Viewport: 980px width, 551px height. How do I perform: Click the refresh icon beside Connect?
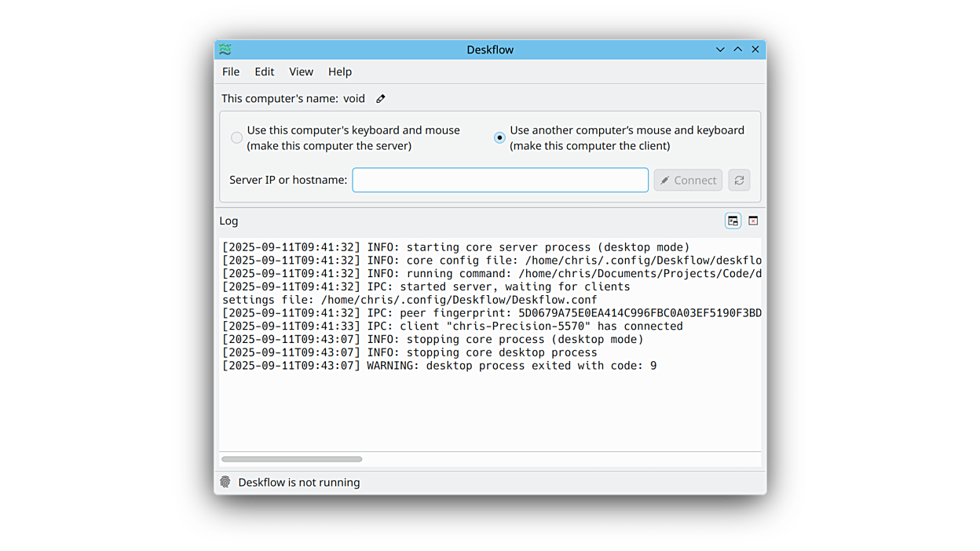(739, 181)
